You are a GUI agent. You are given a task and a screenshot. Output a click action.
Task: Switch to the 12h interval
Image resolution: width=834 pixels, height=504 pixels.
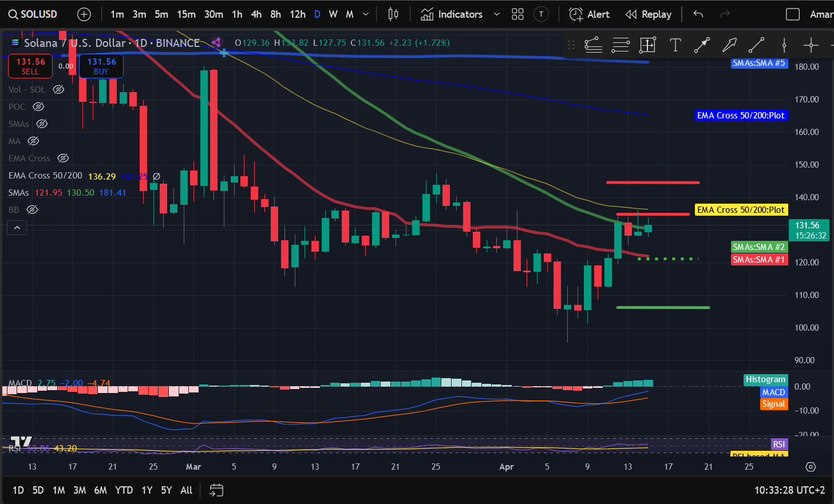(x=297, y=14)
